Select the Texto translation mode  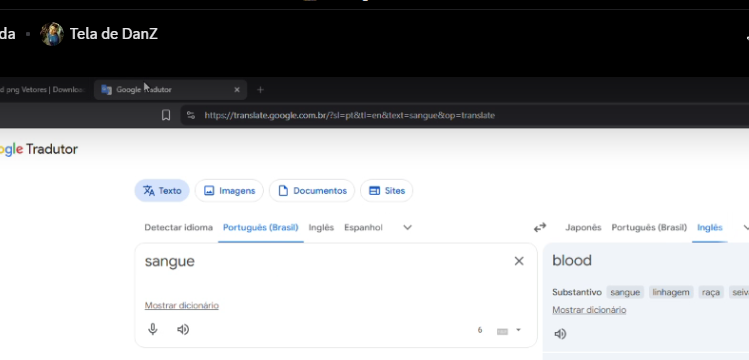[162, 191]
